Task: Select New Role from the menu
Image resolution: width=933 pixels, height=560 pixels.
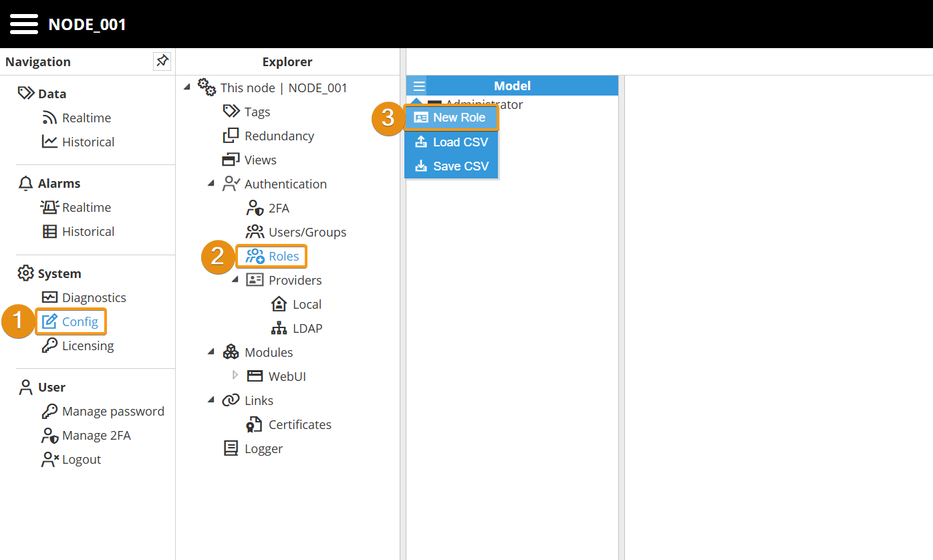Action: (451, 118)
